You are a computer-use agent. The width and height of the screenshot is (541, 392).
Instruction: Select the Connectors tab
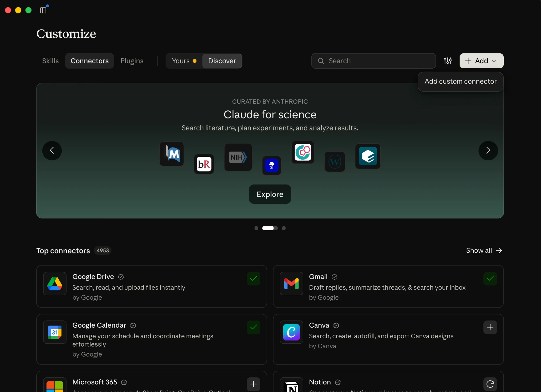pyautogui.click(x=90, y=61)
